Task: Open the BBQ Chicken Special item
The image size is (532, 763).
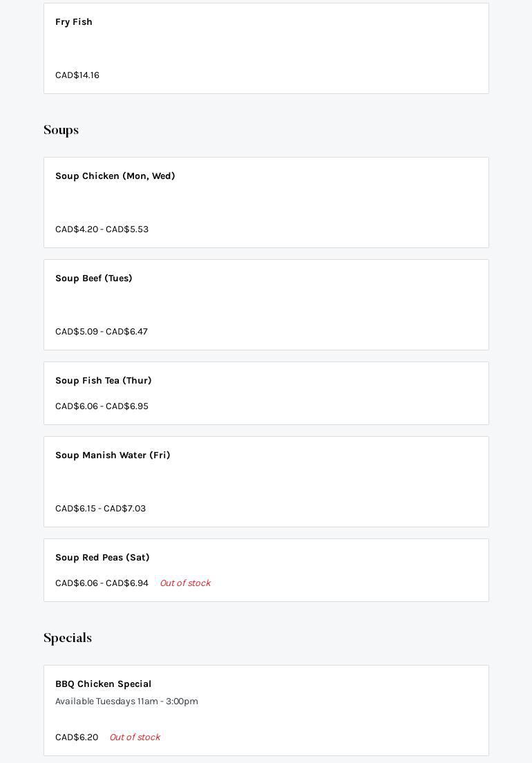Action: 104,684
